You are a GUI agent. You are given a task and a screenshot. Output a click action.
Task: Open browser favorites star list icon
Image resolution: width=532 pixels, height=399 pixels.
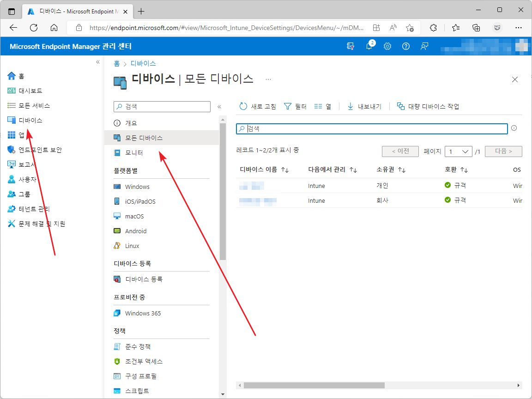[456, 28]
